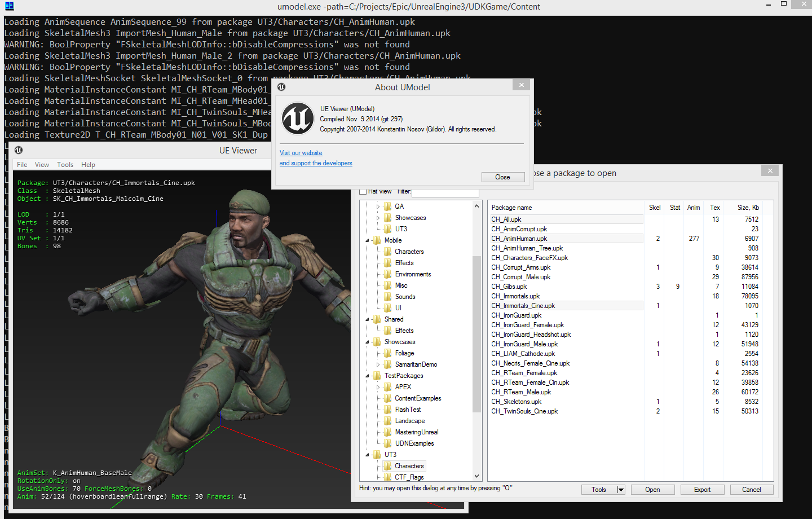The width and height of the screenshot is (812, 519).
Task: Click the folder tree scrollbar thumb
Action: tap(476, 333)
